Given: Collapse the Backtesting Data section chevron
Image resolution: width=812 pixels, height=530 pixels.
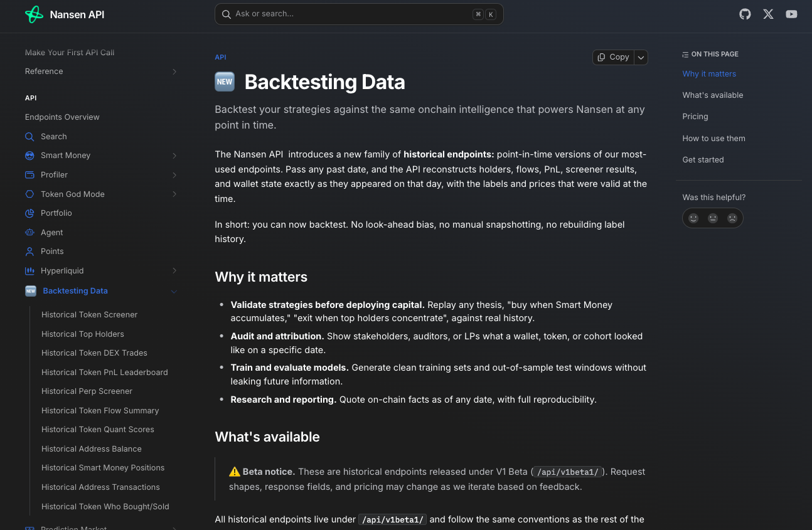Looking at the screenshot, I should pyautogui.click(x=174, y=291).
